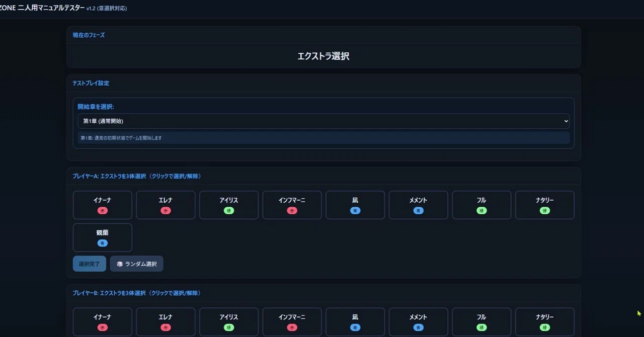Select インフマーニ card in Player B section
Viewport: 644px width, 337px height.
(x=292, y=322)
